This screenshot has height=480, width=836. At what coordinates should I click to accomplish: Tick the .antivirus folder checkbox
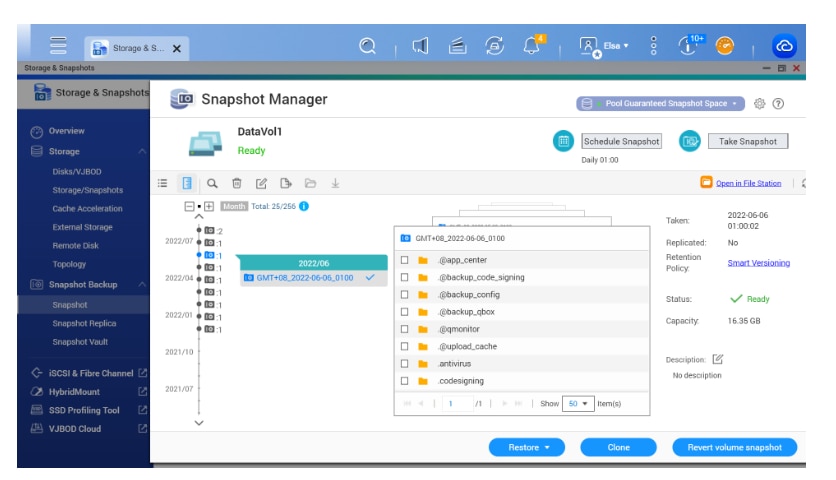pos(405,363)
